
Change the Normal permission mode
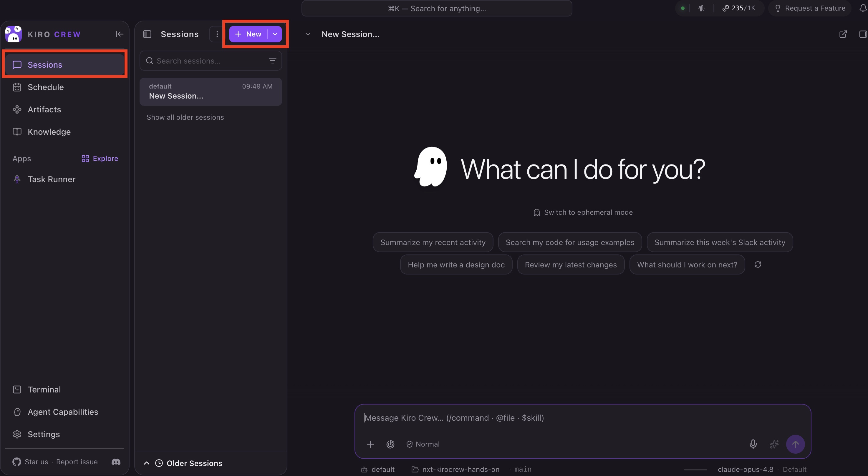click(423, 444)
